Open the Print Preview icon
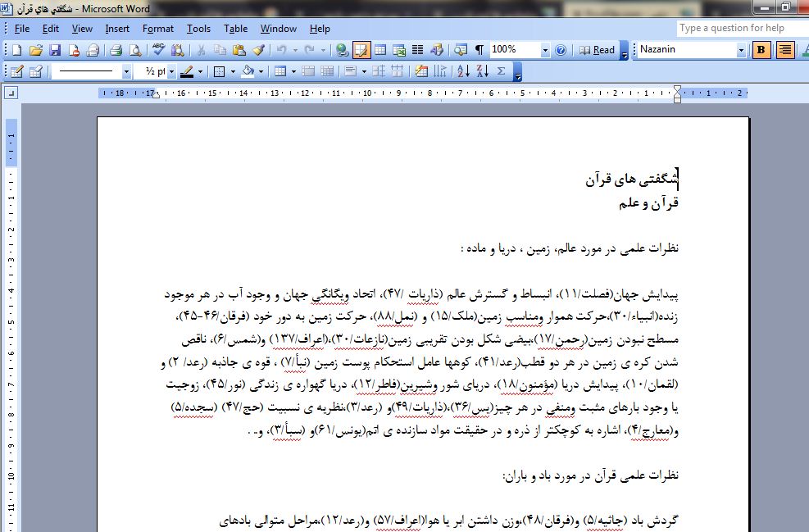This screenshot has height=532, width=809. [x=134, y=50]
